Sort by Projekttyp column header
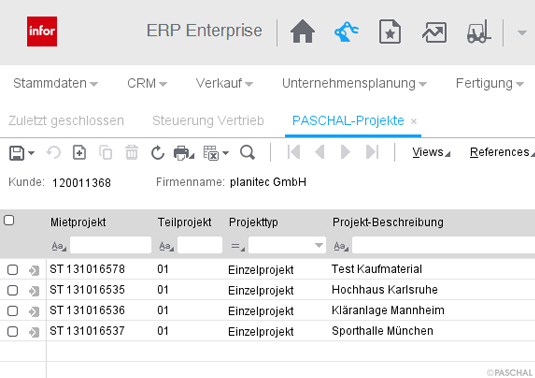 click(254, 222)
